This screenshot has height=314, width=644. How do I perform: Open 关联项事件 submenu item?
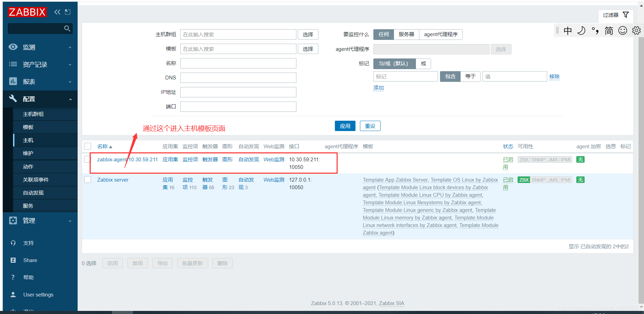[45, 180]
